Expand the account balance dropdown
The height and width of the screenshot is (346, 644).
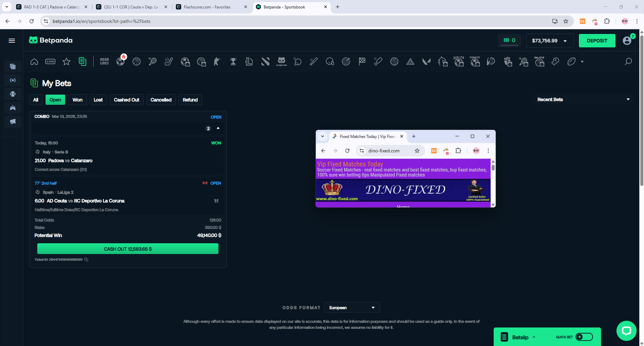549,41
